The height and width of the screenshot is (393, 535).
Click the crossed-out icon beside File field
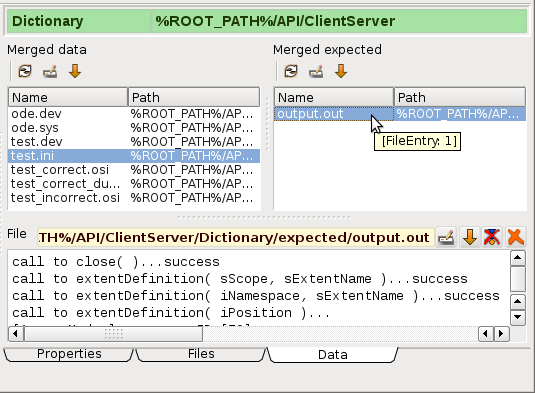(x=492, y=237)
